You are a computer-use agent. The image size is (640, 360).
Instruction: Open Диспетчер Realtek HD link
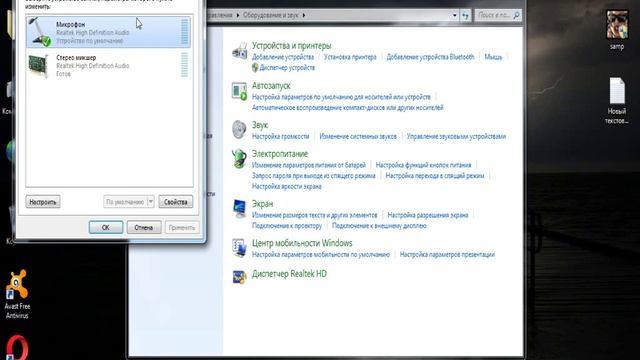(x=289, y=274)
